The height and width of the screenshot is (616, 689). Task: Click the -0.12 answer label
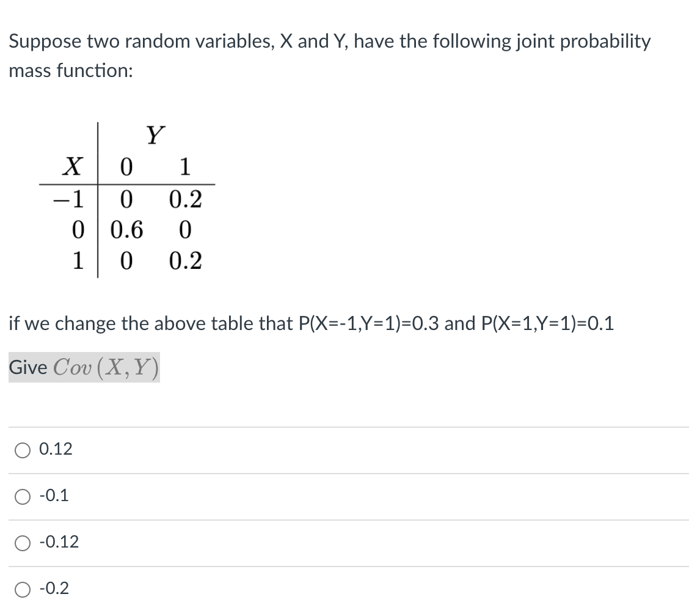pyautogui.click(x=57, y=541)
